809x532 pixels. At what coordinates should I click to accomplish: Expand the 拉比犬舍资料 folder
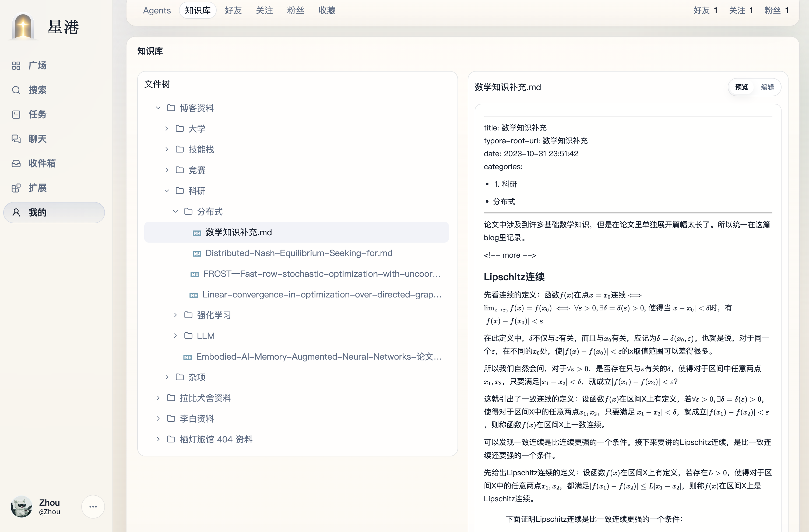(158, 398)
